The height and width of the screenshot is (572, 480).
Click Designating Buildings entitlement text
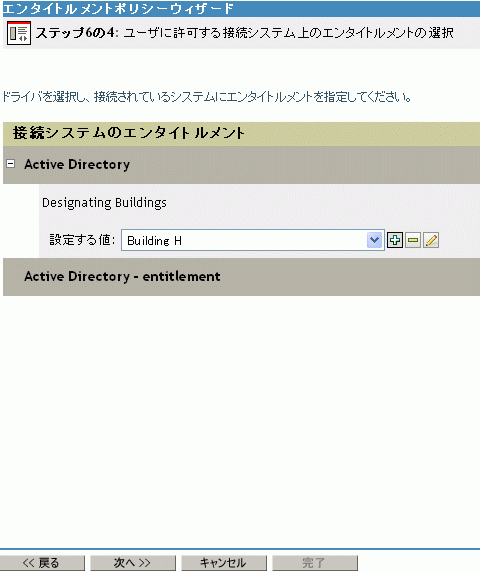coord(104,202)
